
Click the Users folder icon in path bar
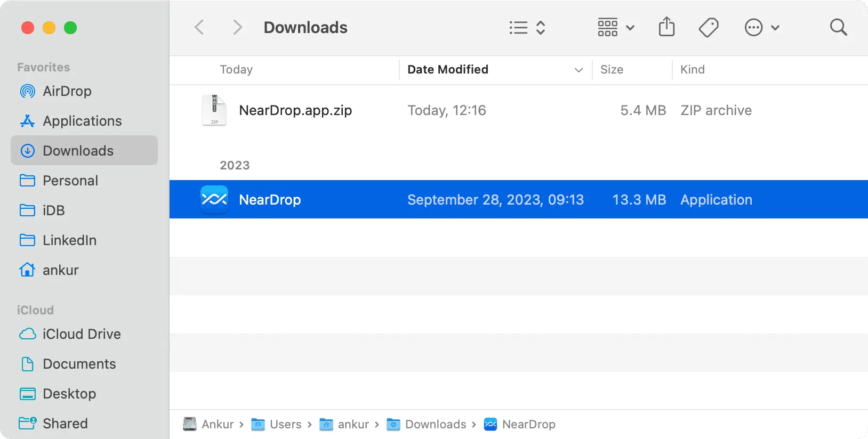click(x=258, y=424)
